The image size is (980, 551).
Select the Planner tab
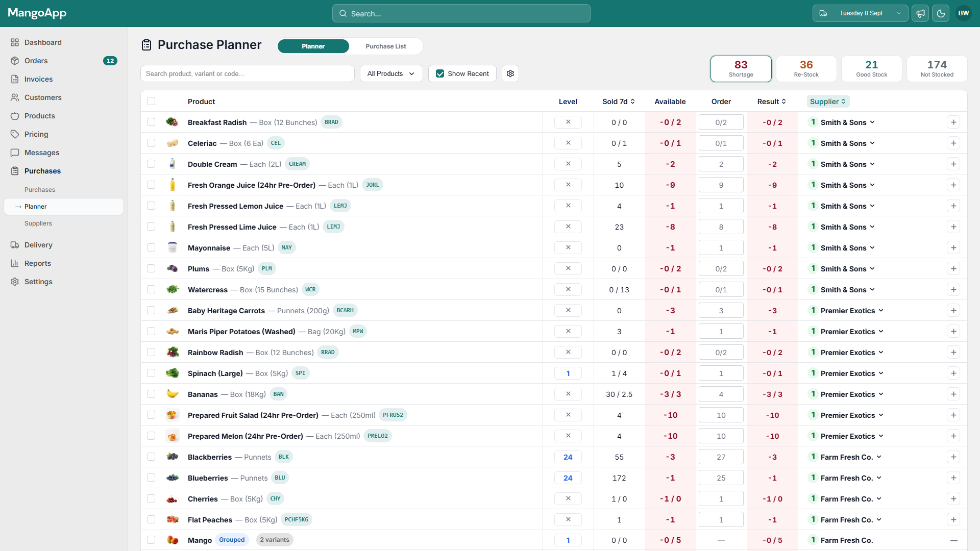313,46
